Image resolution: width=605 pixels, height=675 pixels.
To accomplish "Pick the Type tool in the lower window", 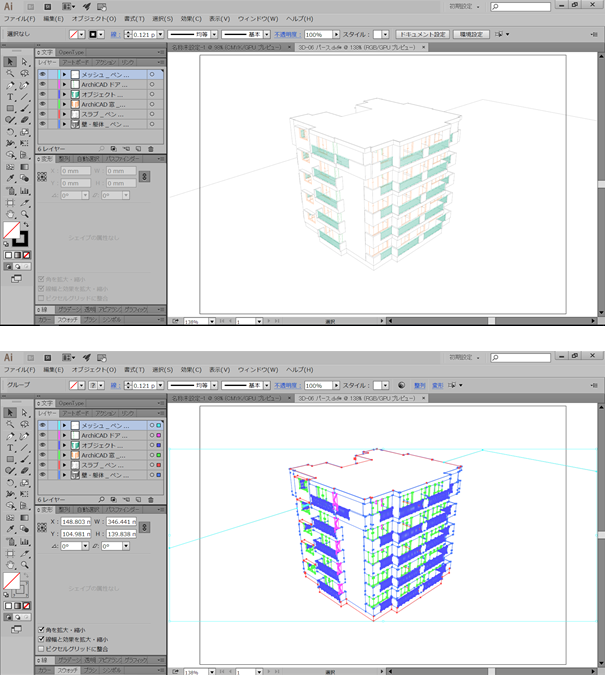I will pos(10,448).
